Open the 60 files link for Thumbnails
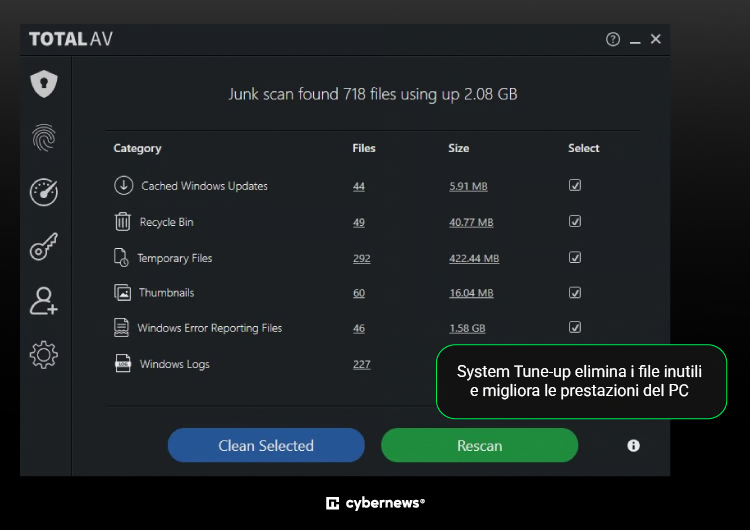The width and height of the screenshot is (750, 530). tap(359, 293)
